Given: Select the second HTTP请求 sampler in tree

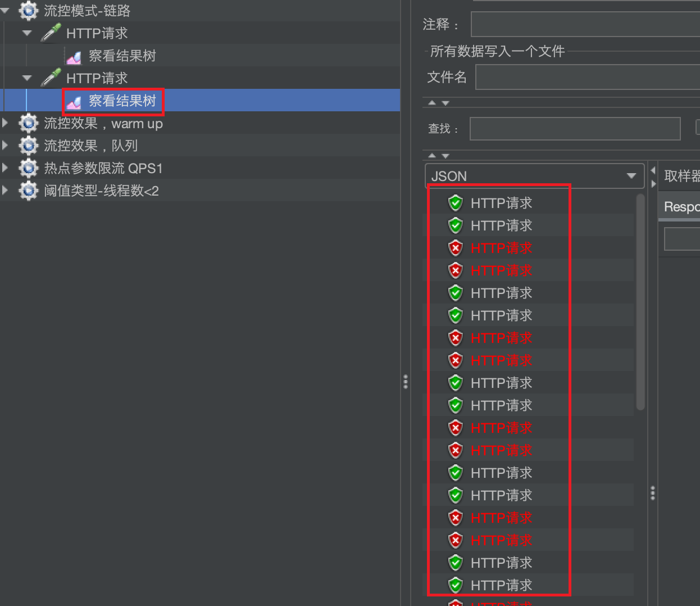Looking at the screenshot, I should pos(97,78).
